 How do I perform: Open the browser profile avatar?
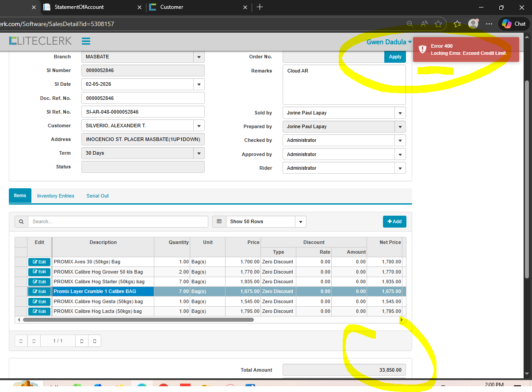pyautogui.click(x=473, y=24)
